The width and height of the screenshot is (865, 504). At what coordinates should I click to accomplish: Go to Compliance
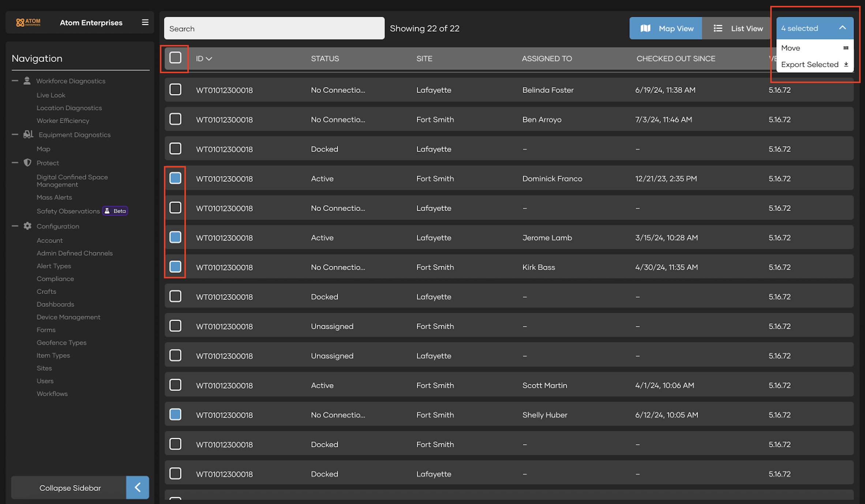click(x=55, y=279)
